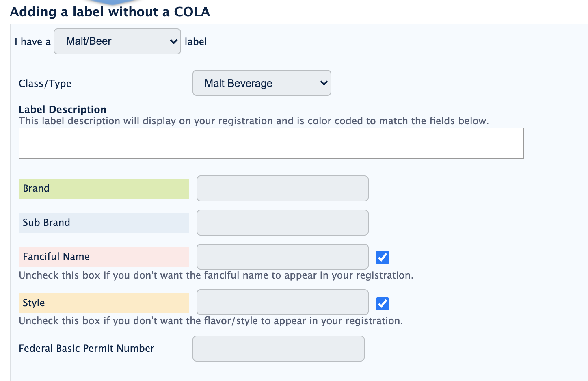Click inside the Label Description text box
Image resolution: width=588 pixels, height=381 pixels.
click(x=271, y=143)
